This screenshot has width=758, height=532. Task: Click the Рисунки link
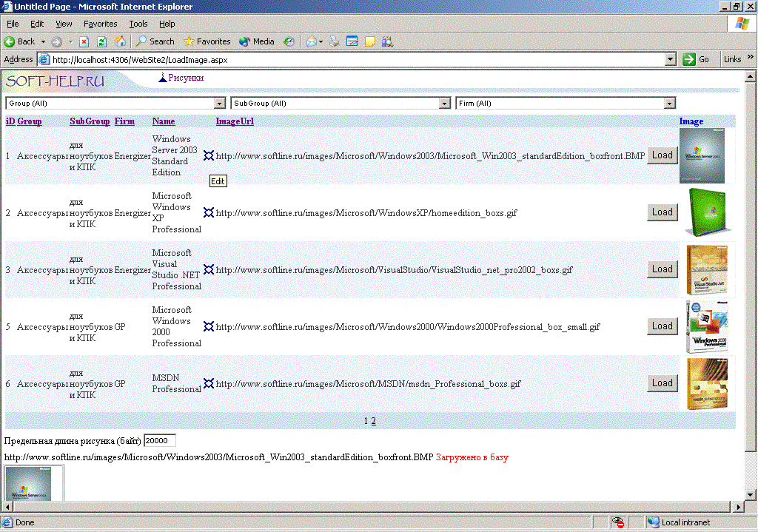pyautogui.click(x=186, y=77)
